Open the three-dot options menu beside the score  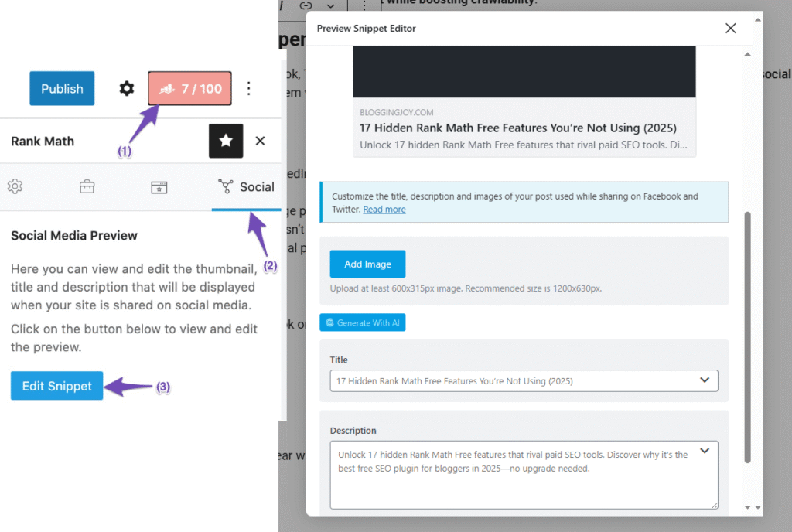pos(248,88)
